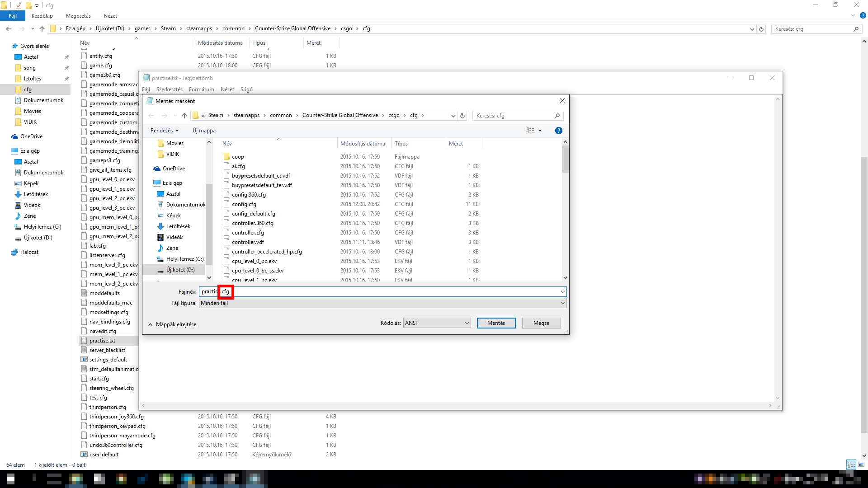Viewport: 868px width, 488px height.
Task: Click the Letöltések download icon in dialog
Action: click(160, 226)
